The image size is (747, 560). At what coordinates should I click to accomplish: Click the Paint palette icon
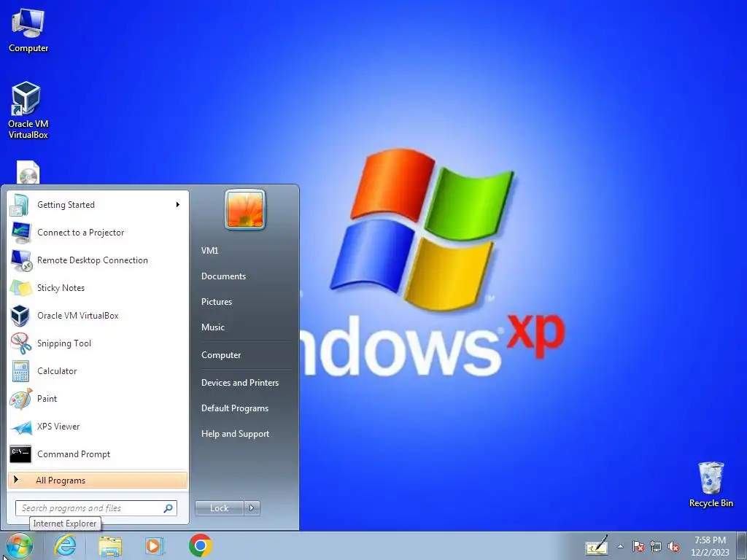pos(20,399)
